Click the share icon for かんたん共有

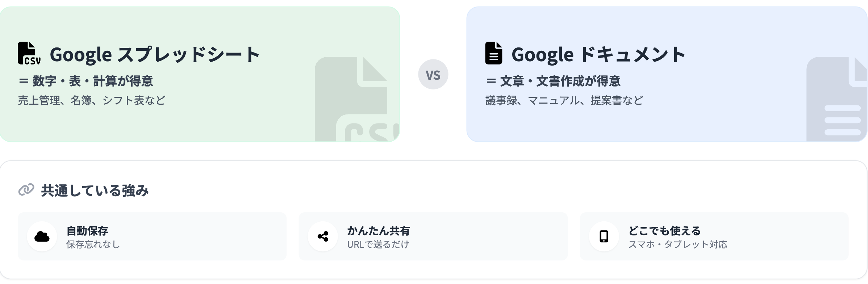(x=323, y=237)
